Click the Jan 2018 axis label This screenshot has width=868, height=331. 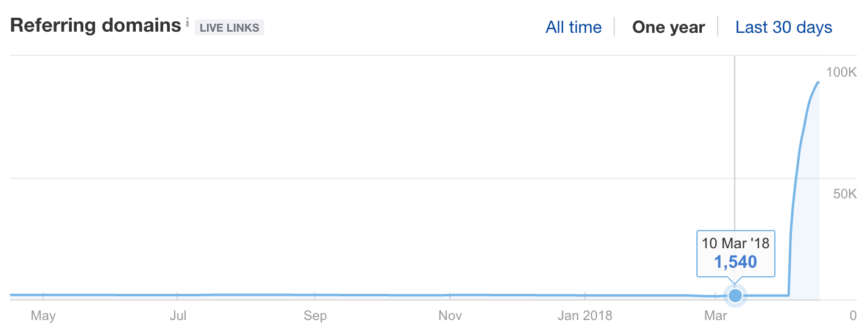click(x=584, y=316)
